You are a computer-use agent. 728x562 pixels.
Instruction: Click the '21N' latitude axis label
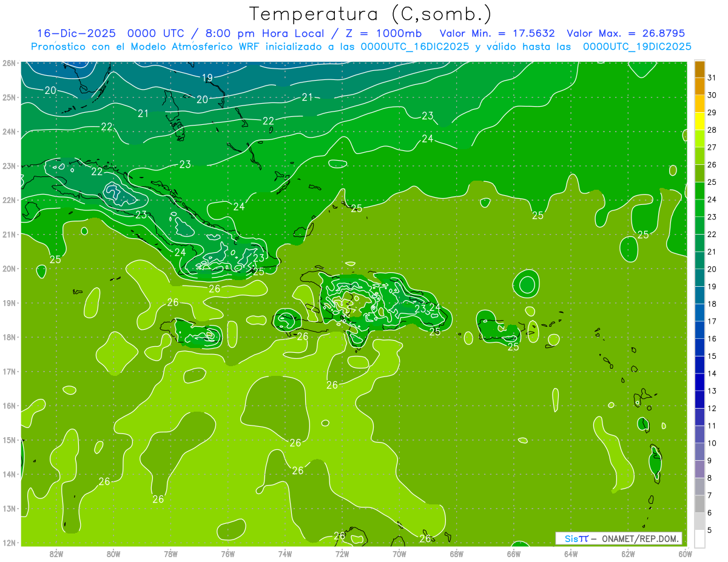coord(8,234)
